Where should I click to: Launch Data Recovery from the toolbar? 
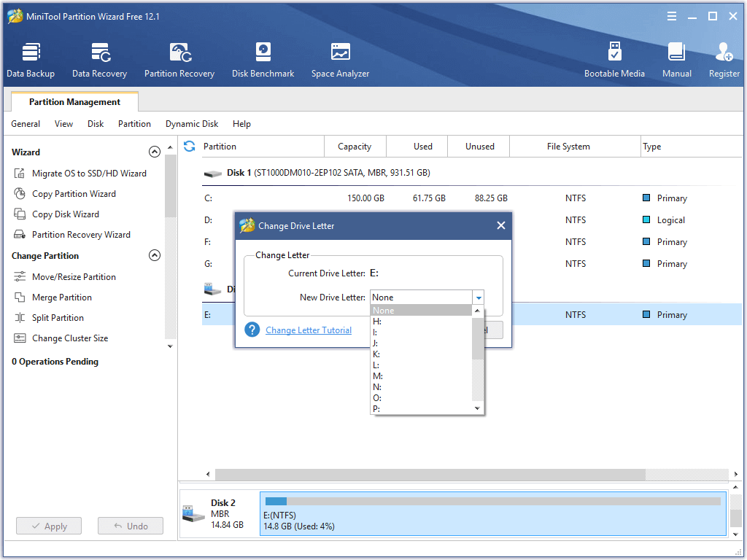[x=99, y=60]
